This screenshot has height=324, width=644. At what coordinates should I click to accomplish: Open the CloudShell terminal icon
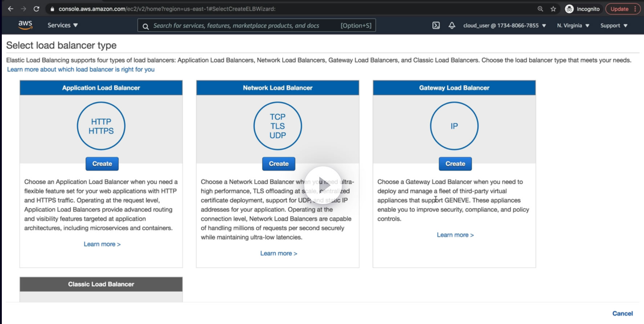pos(436,25)
